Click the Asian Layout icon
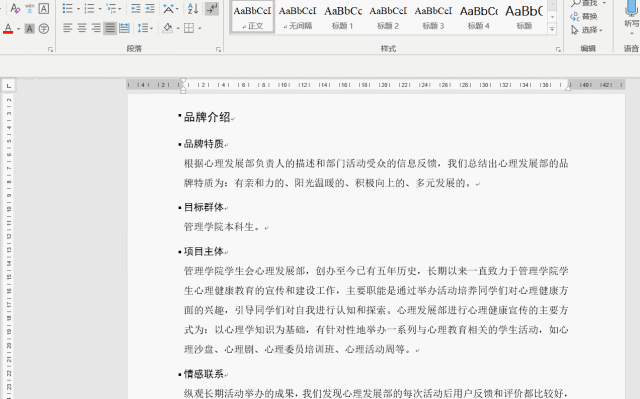640x399 pixels. (x=168, y=9)
